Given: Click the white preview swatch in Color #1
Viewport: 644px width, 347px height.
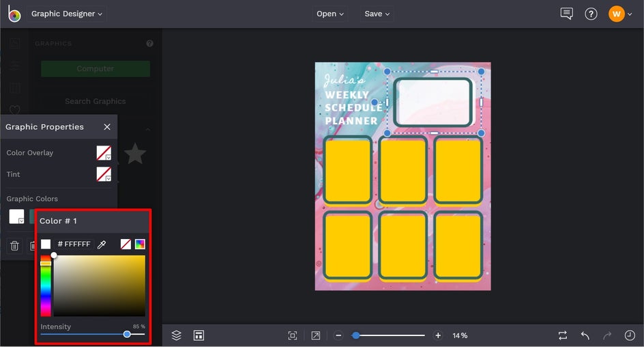Looking at the screenshot, I should click(x=46, y=245).
